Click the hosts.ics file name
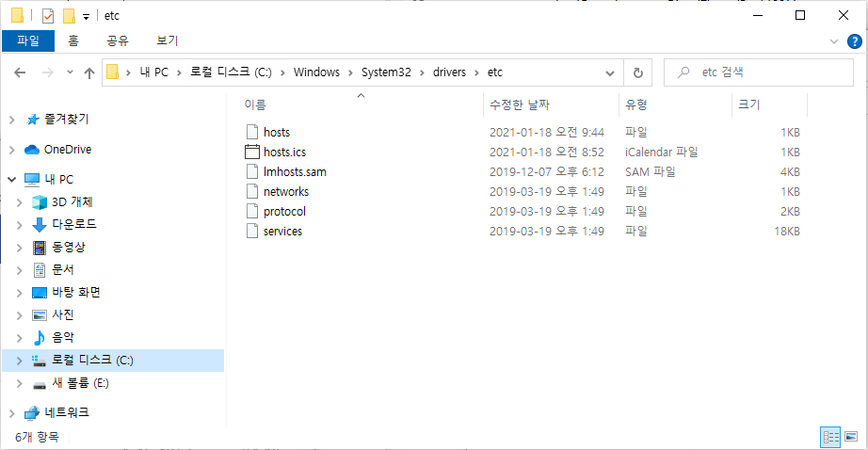 click(284, 153)
